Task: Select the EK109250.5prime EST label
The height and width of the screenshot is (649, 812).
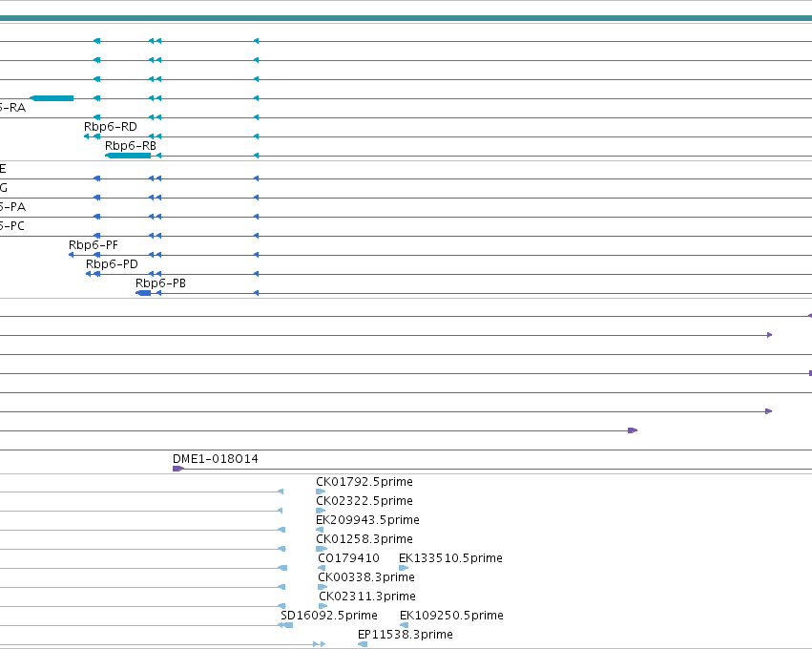Action: click(451, 616)
